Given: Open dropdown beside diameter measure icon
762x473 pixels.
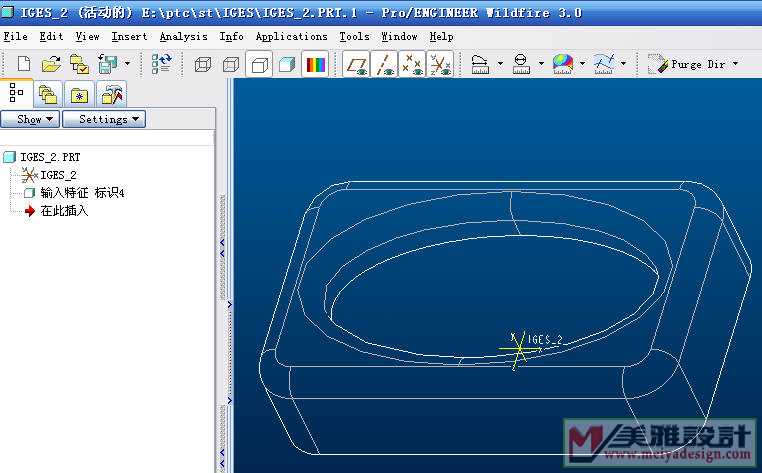Looking at the screenshot, I should [541, 63].
